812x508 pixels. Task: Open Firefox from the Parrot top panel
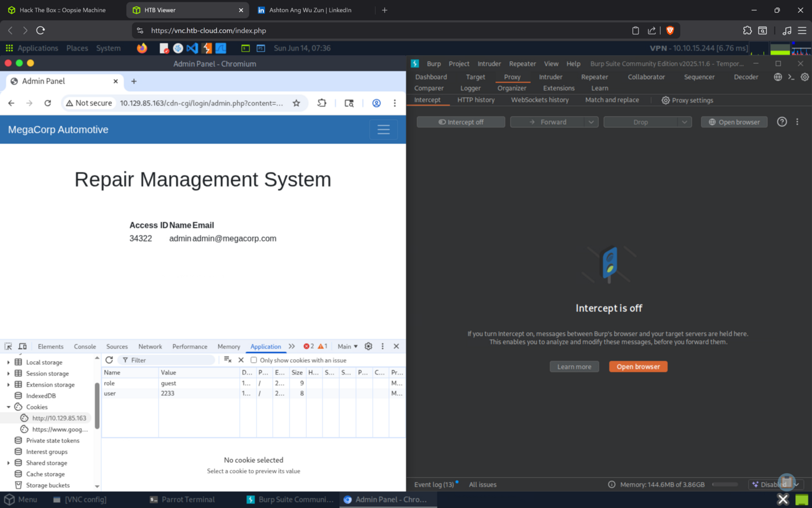click(x=142, y=48)
